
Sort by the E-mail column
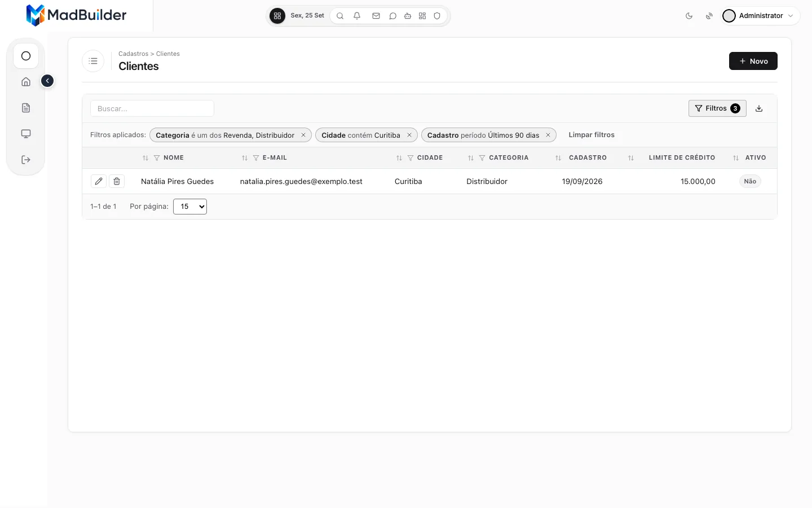click(245, 158)
